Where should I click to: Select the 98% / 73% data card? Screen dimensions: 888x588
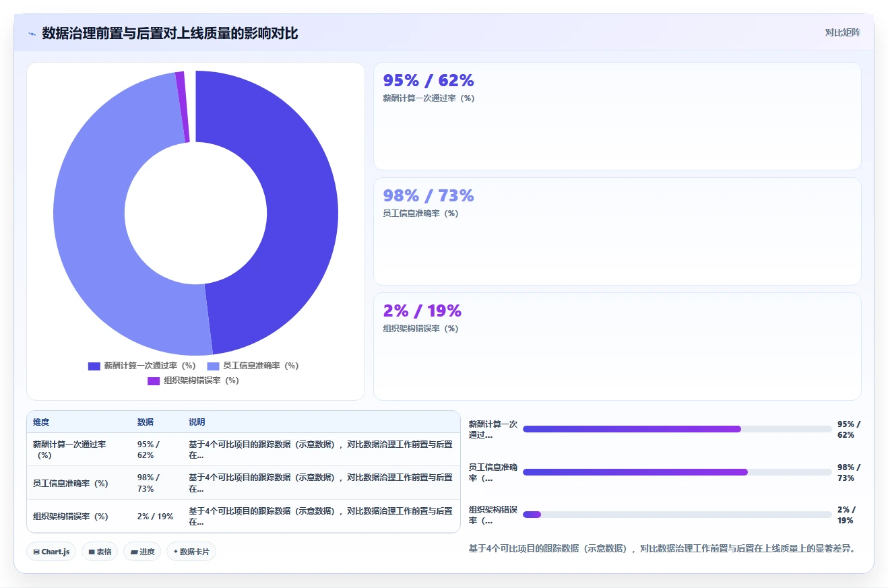tap(617, 231)
